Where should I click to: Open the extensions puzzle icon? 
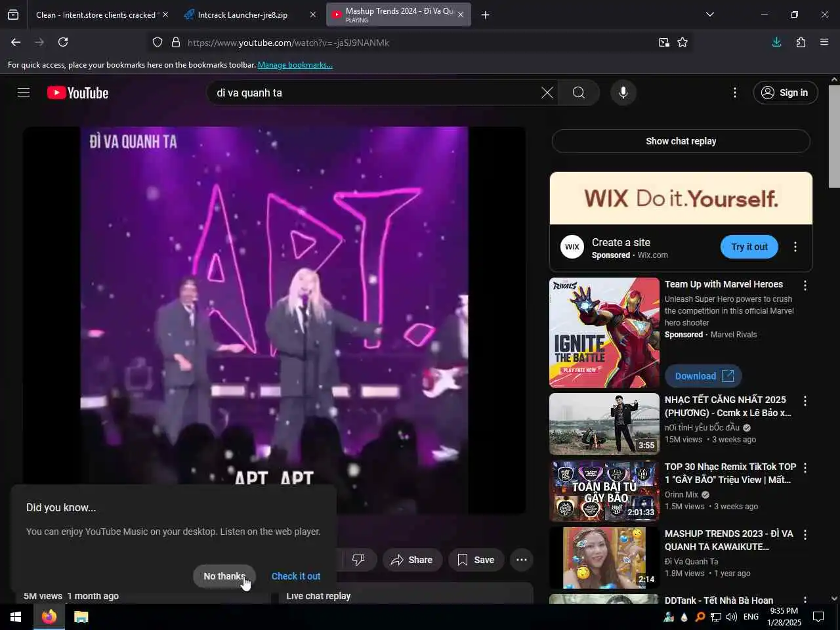coord(801,42)
